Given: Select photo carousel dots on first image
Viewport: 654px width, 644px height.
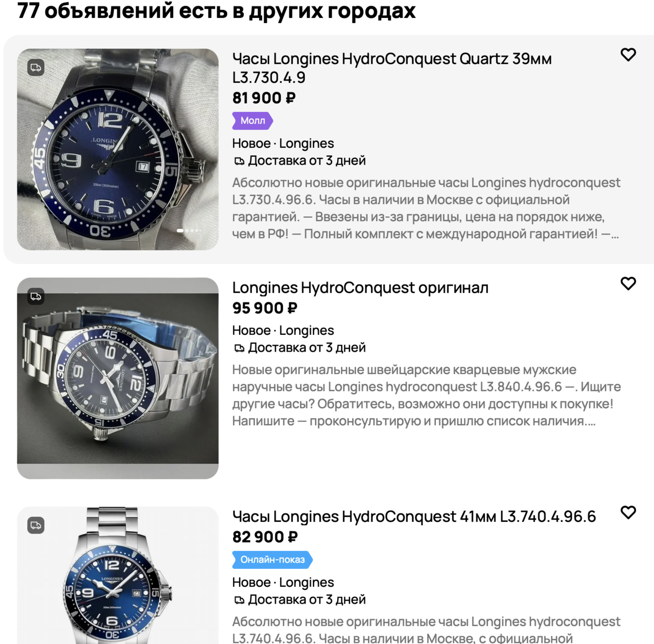Looking at the screenshot, I should [189, 231].
